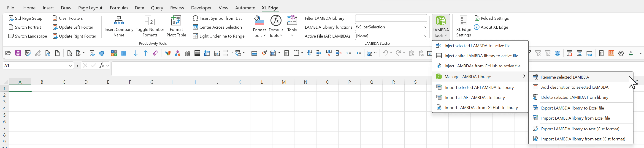Screen dimensions: 644x148
Task: Click the gear settings icon in quick access toolbar
Action: click(621, 53)
